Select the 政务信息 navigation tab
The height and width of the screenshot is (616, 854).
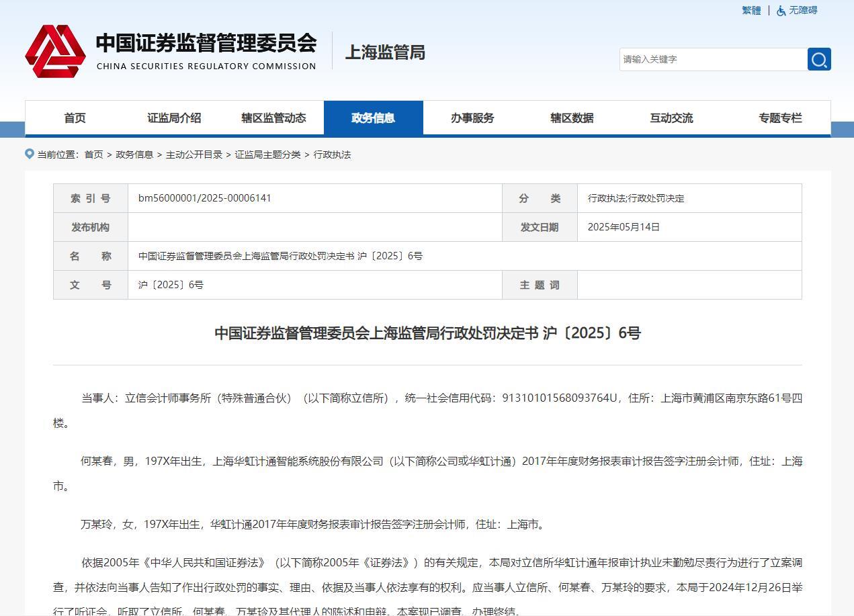374,118
